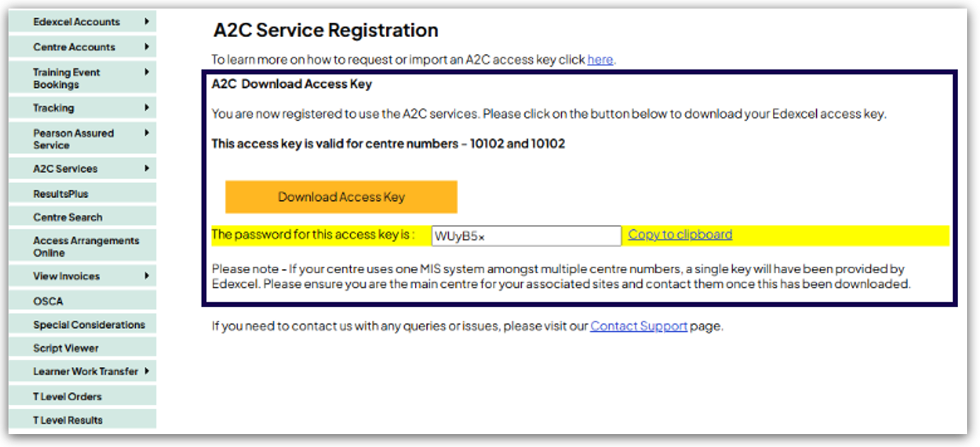This screenshot has height=447, width=980.
Task: Expand the Training Event Bookings arrow
Action: pos(146,72)
